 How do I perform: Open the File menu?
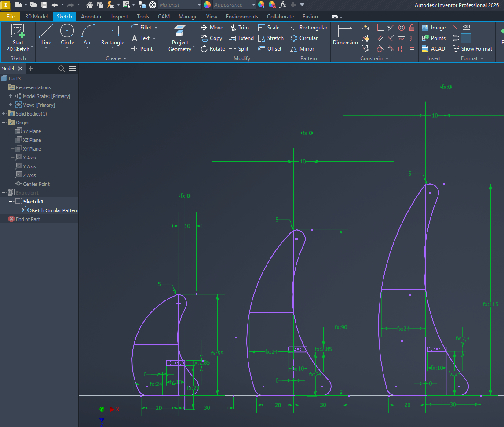10,16
